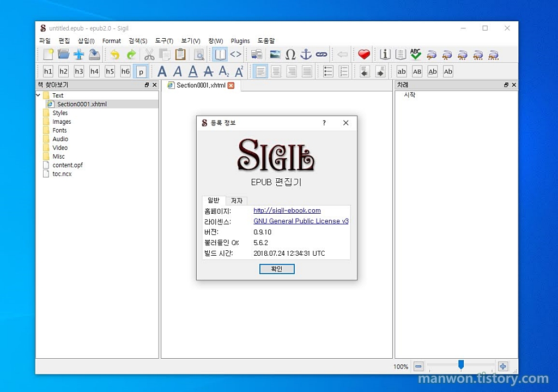Run spellcheck ABC icon

(x=416, y=55)
